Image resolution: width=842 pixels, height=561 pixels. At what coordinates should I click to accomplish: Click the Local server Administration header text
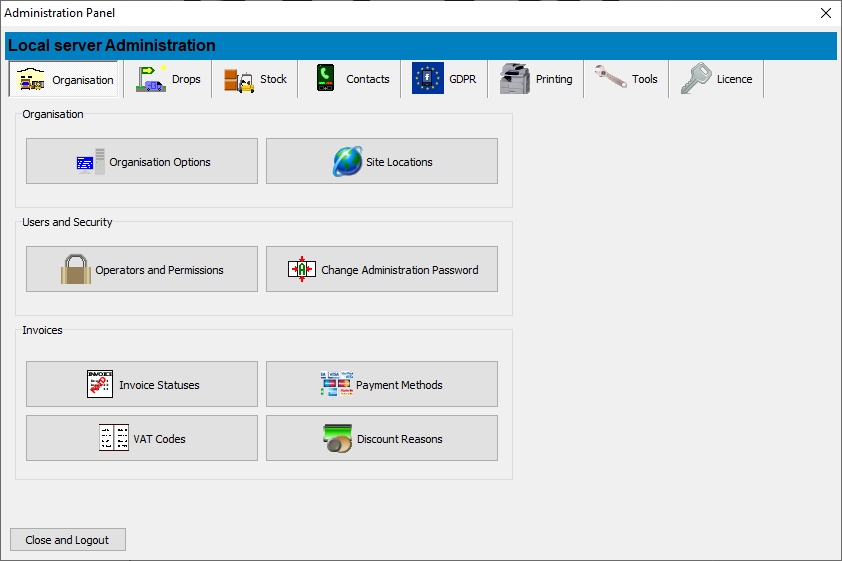click(112, 46)
